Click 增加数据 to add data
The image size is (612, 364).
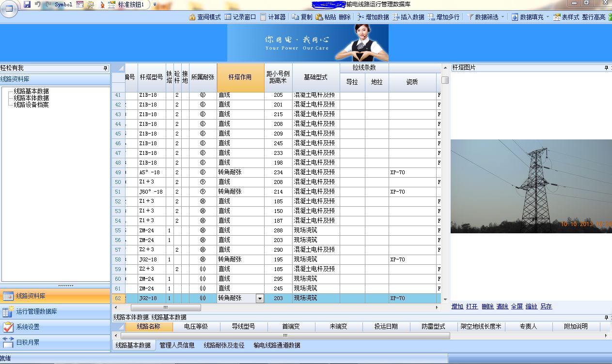[373, 17]
